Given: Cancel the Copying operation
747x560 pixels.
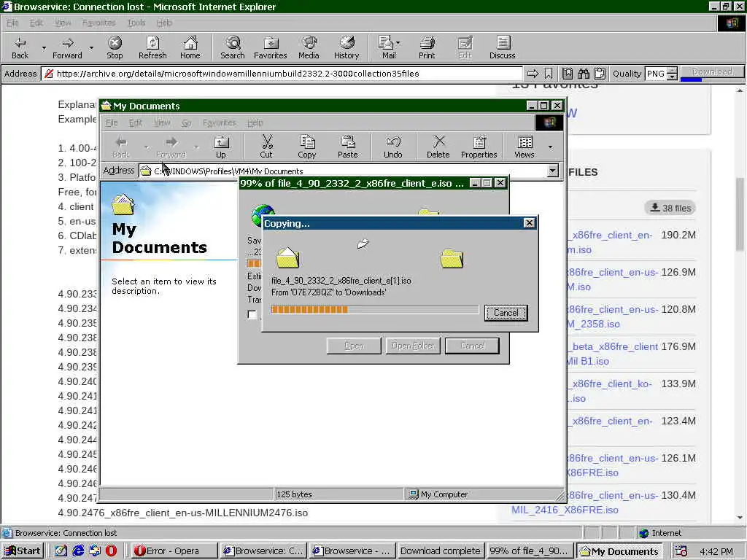Looking at the screenshot, I should (x=506, y=313).
